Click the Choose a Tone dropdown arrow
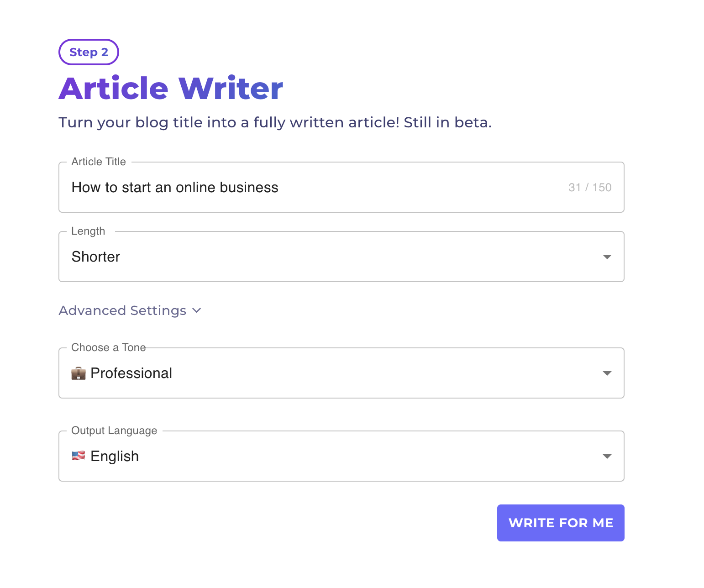 (607, 373)
